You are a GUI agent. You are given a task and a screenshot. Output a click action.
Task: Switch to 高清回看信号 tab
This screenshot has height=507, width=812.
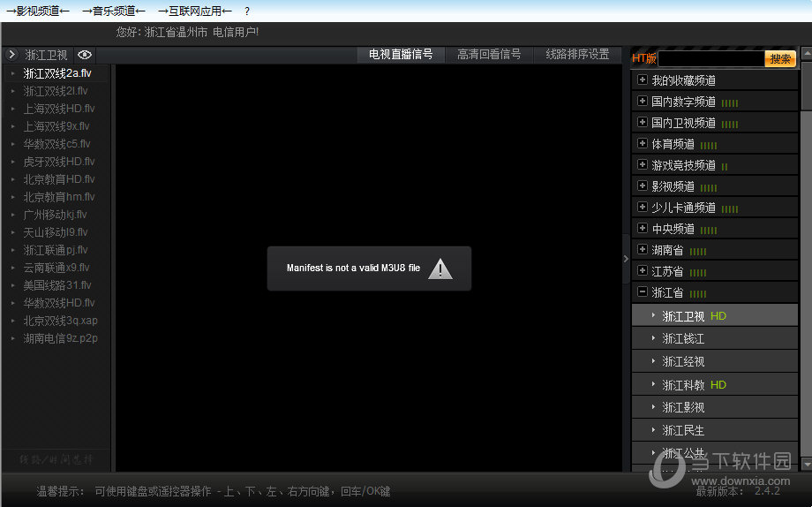click(x=489, y=55)
